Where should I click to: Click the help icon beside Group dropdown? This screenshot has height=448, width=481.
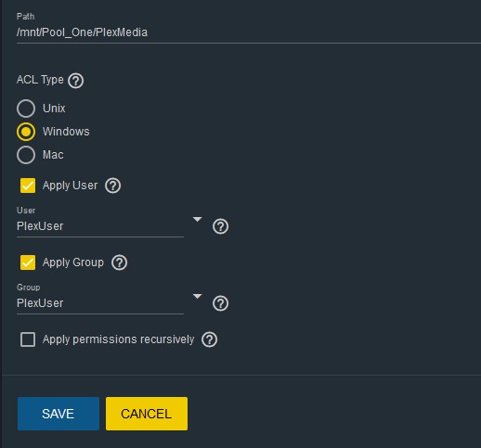(220, 303)
